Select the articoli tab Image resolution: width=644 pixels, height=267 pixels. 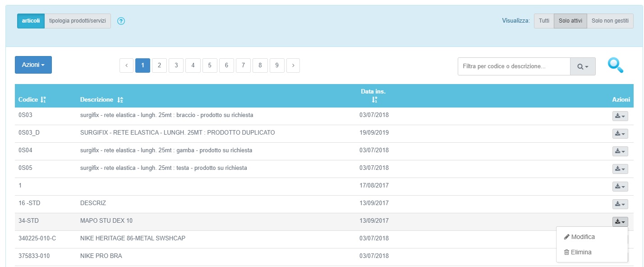tap(31, 21)
